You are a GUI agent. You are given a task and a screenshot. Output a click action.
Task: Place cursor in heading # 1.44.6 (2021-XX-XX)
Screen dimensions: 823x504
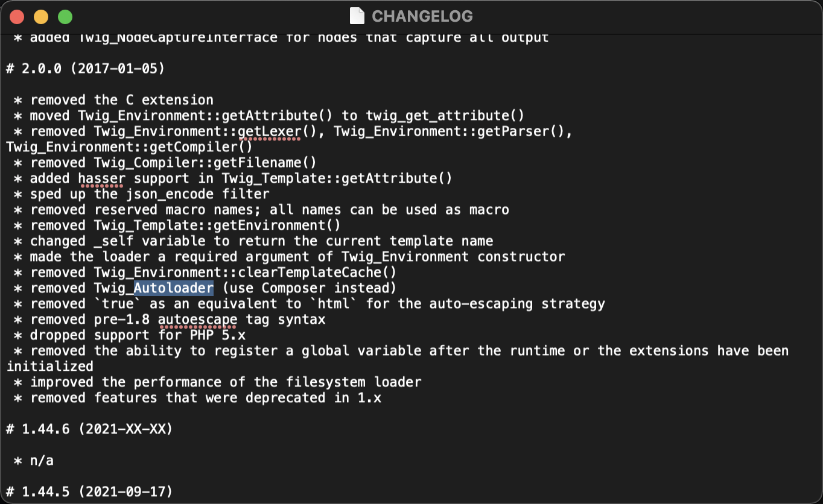[x=89, y=429]
